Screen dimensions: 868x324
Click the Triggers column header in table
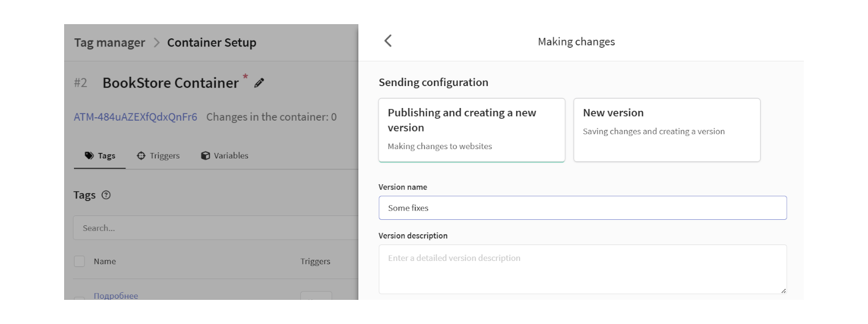[x=315, y=262]
